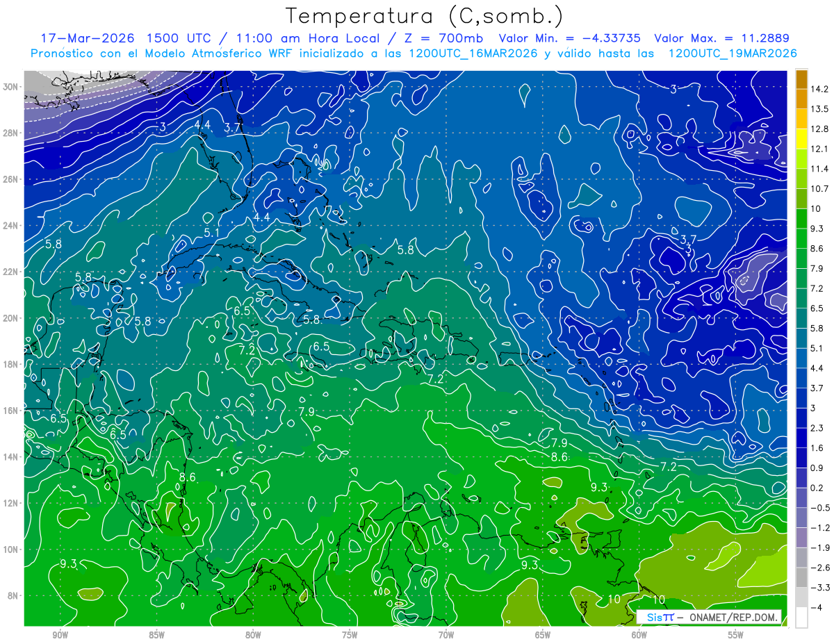The image size is (834, 644).
Task: Click the '30N' latitude axis label
Action: point(10,87)
